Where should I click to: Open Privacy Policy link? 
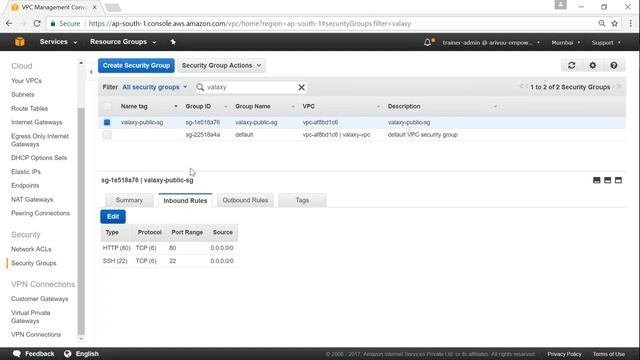[x=564, y=354]
